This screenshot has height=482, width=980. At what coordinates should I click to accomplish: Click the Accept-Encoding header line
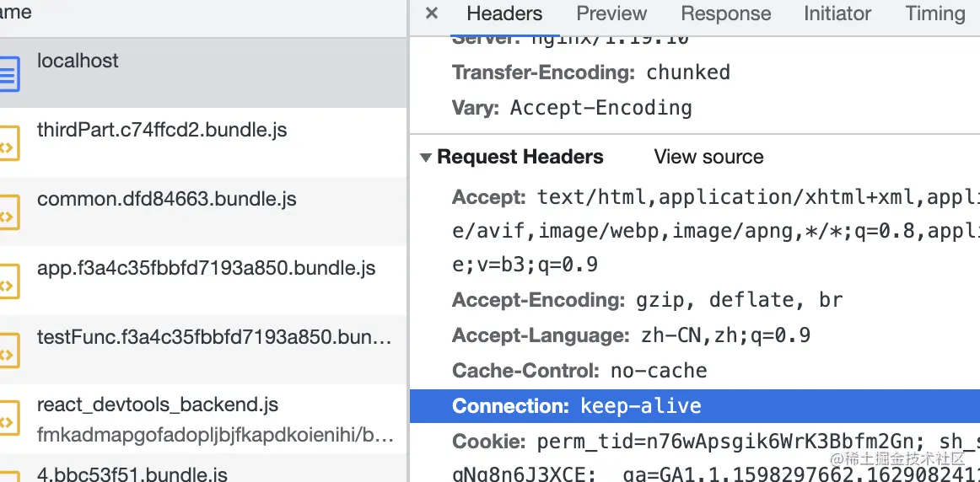click(647, 300)
